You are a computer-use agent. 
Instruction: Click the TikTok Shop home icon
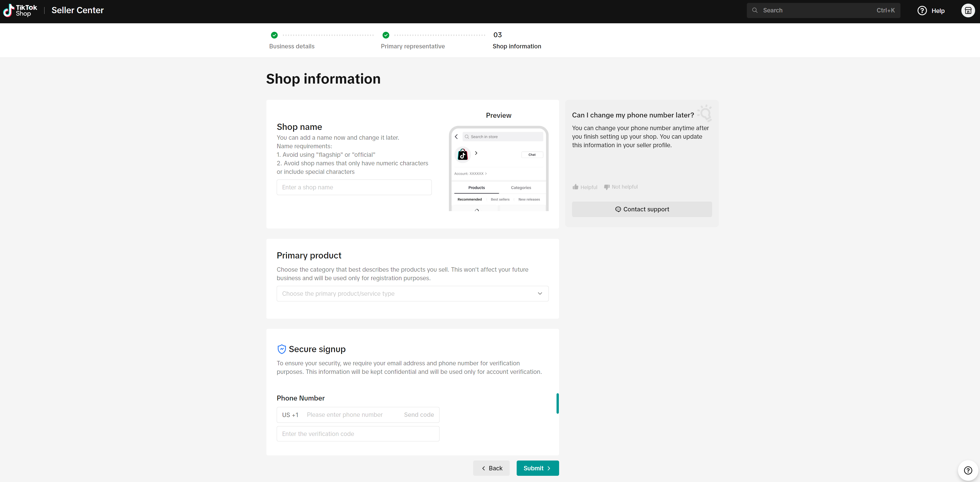(23, 11)
